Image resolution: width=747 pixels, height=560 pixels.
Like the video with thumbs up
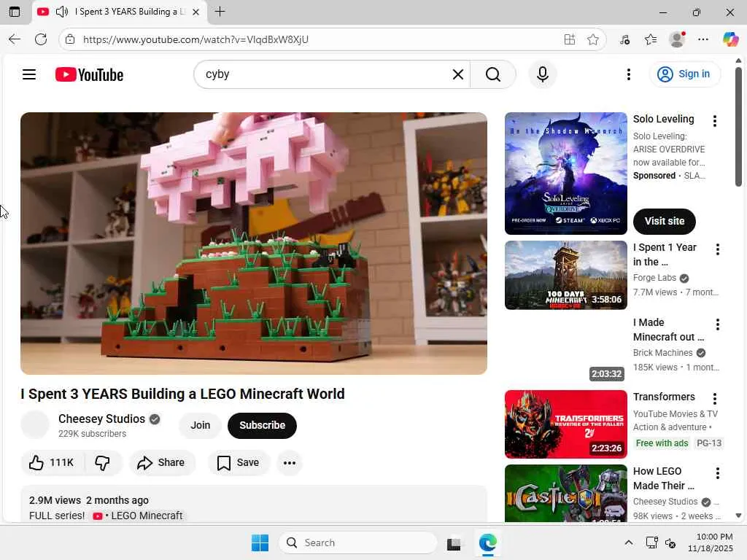(x=52, y=462)
